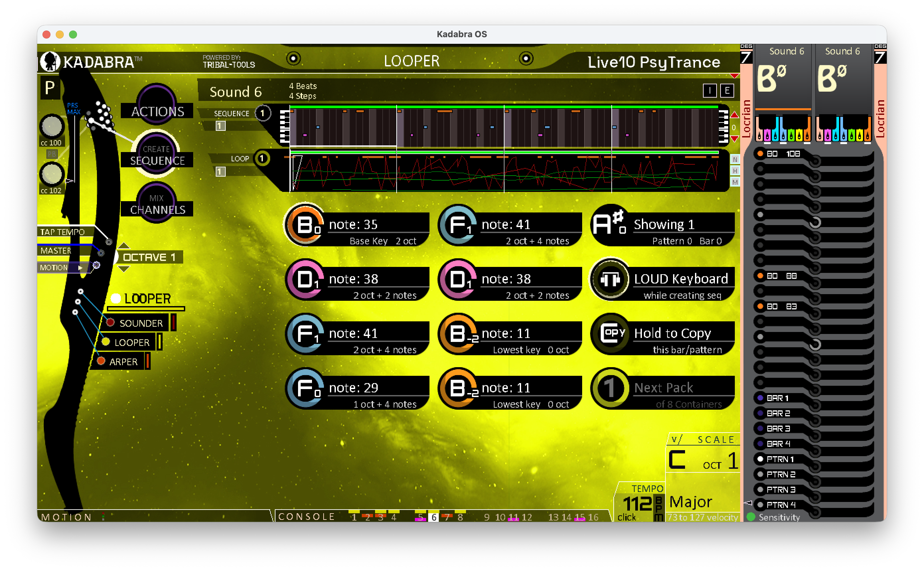Toggle the LOOPER mode white dot
924x571 pixels.
coord(116,299)
